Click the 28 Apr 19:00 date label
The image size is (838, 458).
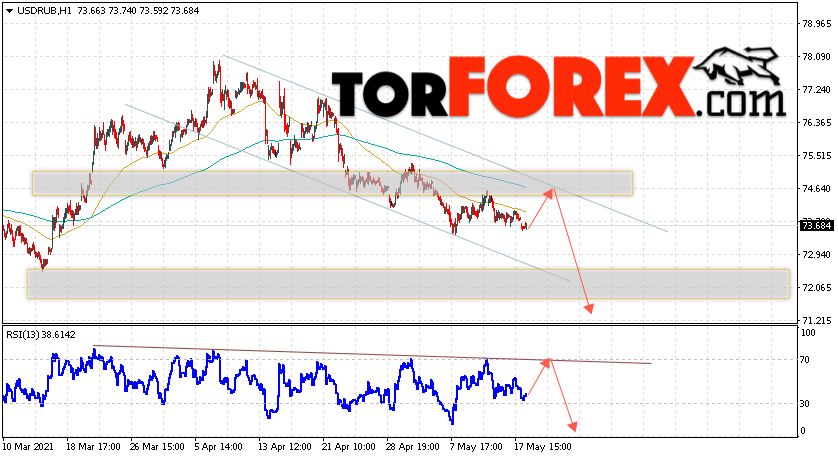point(414,447)
